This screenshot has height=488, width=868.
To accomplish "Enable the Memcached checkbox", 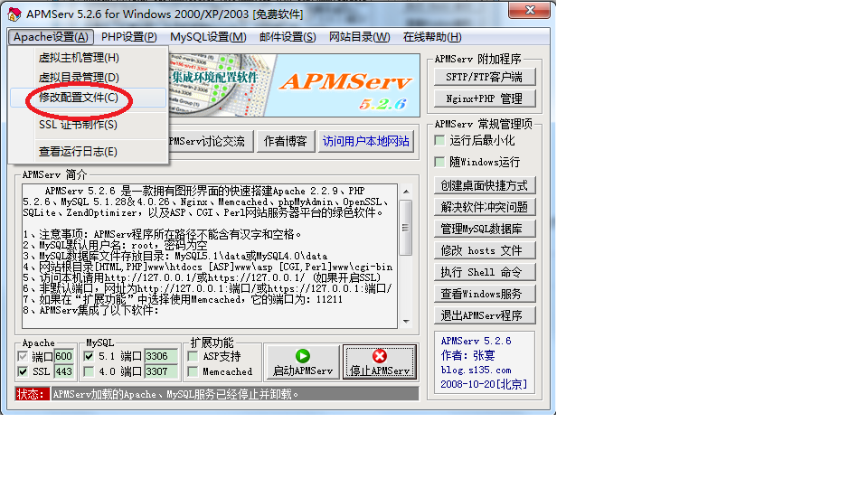I will tap(193, 371).
